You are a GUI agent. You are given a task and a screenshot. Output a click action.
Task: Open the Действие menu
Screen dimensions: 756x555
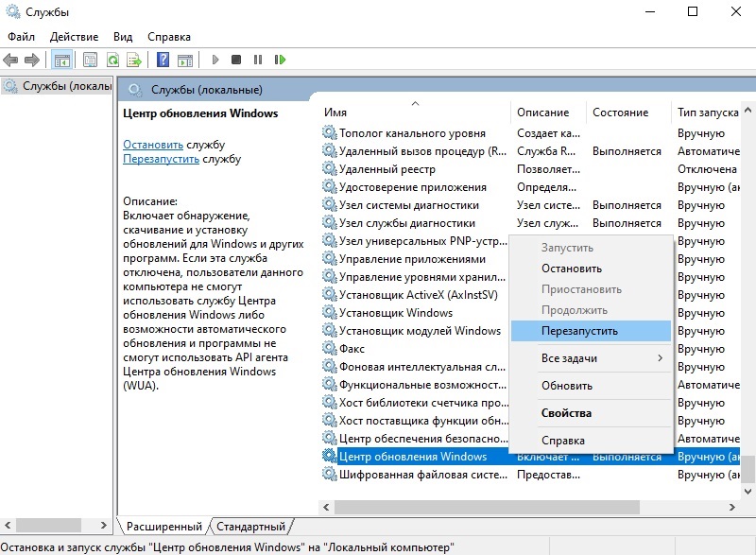[74, 37]
